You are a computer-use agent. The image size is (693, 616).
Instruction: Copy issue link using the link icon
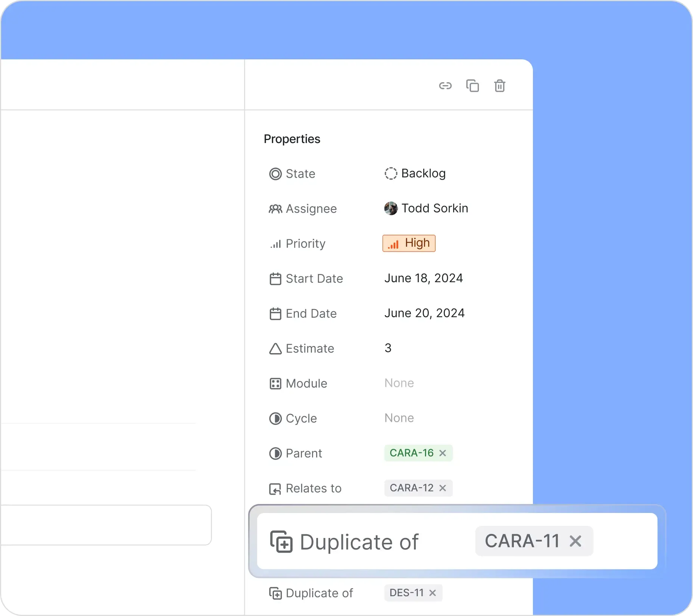pyautogui.click(x=445, y=86)
